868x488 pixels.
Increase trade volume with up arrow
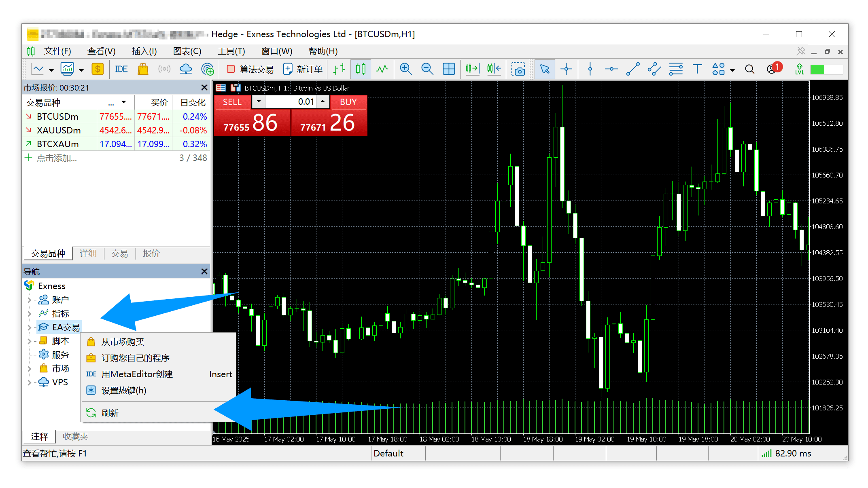(323, 102)
